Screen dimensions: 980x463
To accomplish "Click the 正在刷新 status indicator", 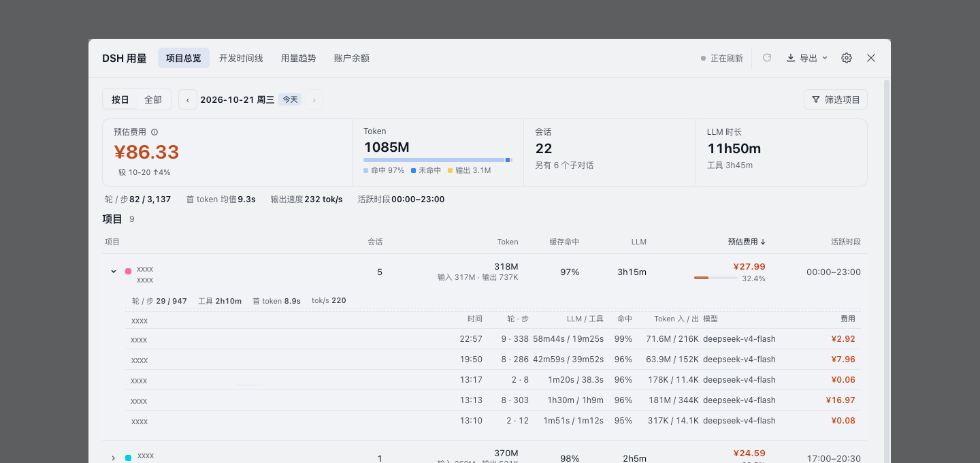I will [722, 58].
